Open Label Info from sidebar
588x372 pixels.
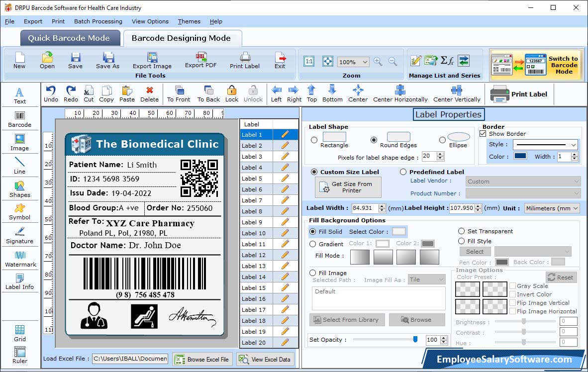coord(19,281)
